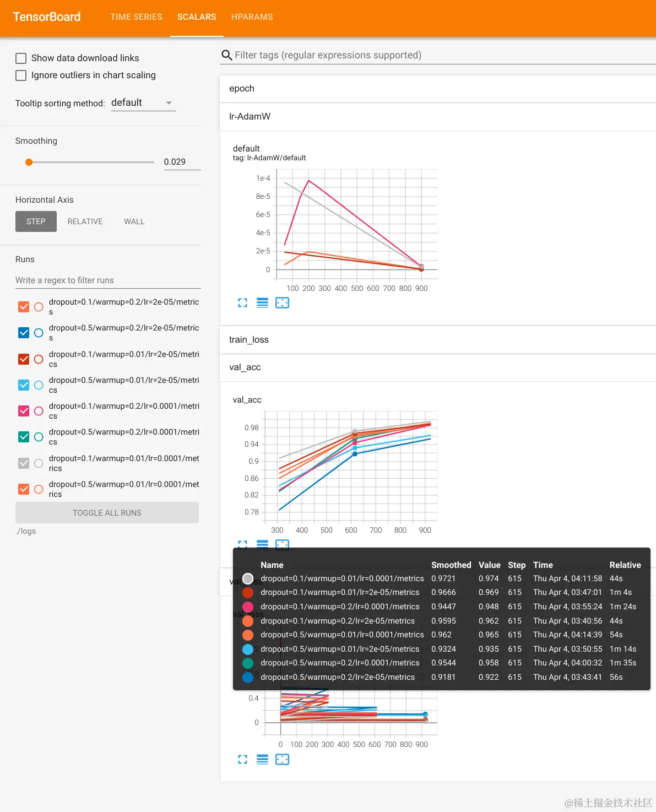Expand the lr-AdamW chart to full size
The image size is (656, 812).
click(242, 302)
